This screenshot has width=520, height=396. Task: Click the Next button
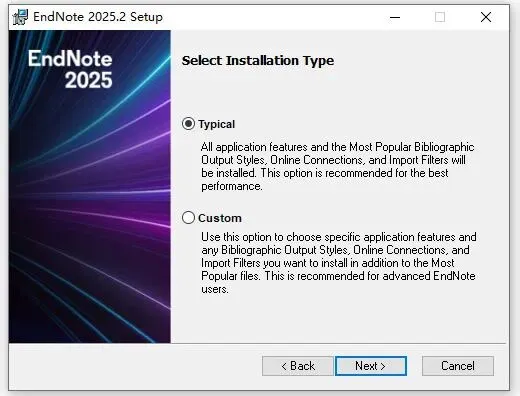[371, 366]
